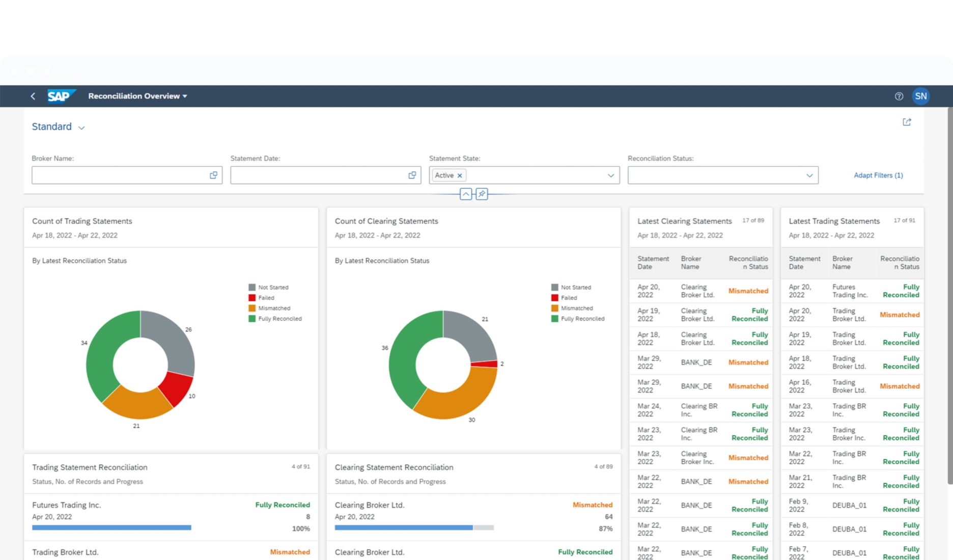Expand the Statement State dropdown
Screen dimensions: 953x560
click(x=610, y=176)
